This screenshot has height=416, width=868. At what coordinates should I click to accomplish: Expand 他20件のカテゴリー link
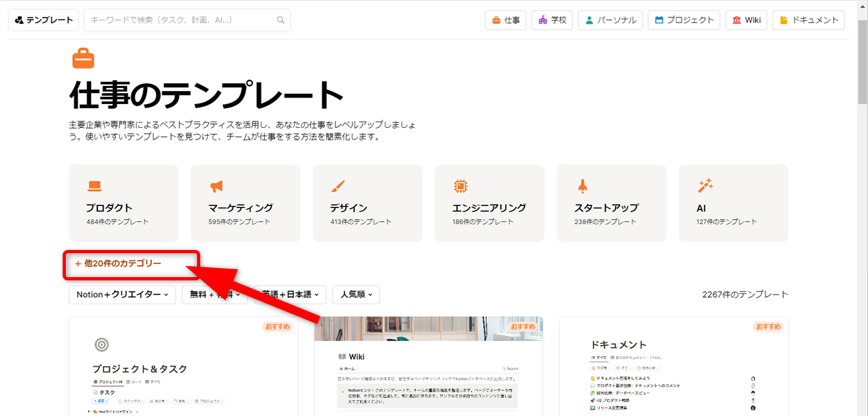click(118, 264)
